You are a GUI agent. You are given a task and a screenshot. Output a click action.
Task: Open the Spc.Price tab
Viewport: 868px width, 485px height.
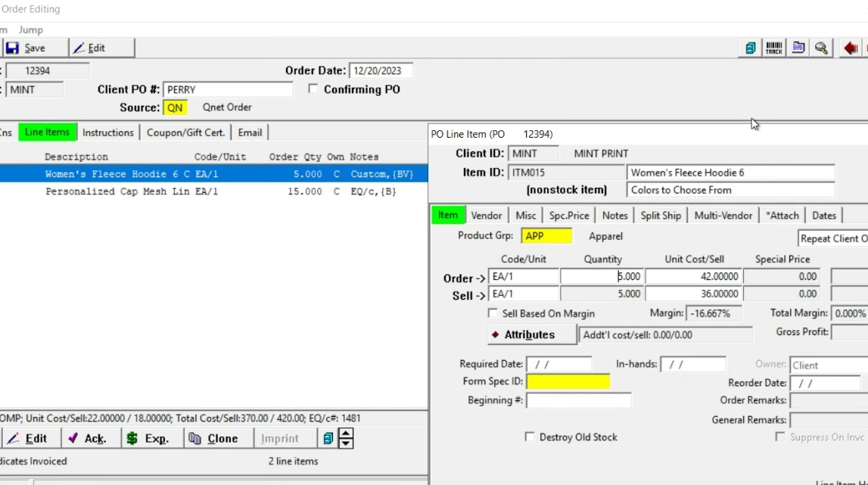coord(569,216)
